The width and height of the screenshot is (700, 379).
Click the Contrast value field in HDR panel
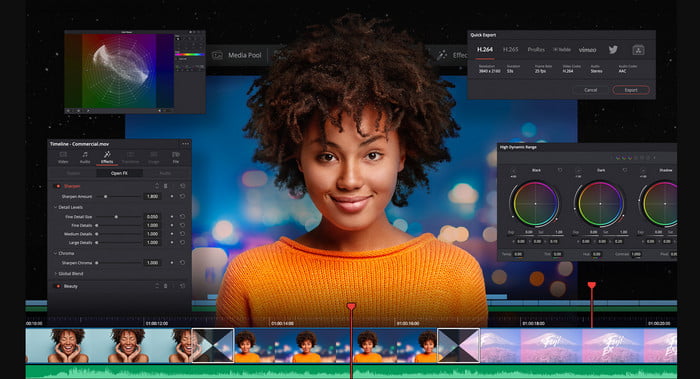pyautogui.click(x=636, y=254)
